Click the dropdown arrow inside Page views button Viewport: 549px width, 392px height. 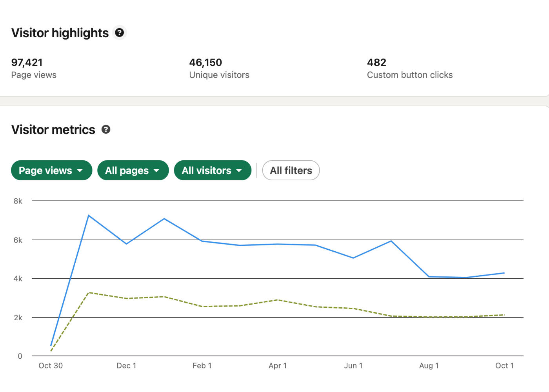coord(80,170)
